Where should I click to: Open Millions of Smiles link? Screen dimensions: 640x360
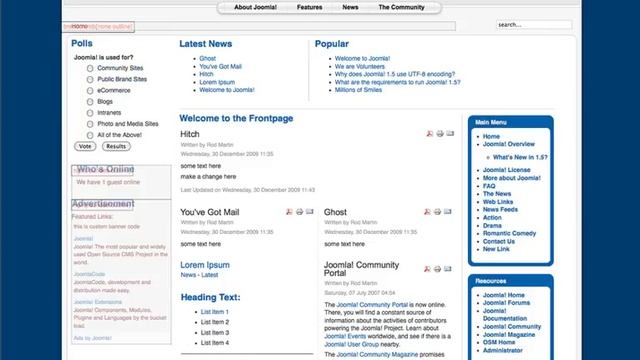coord(358,90)
